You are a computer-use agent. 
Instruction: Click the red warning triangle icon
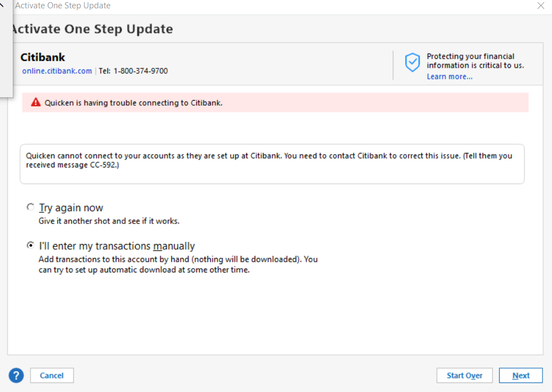36,102
